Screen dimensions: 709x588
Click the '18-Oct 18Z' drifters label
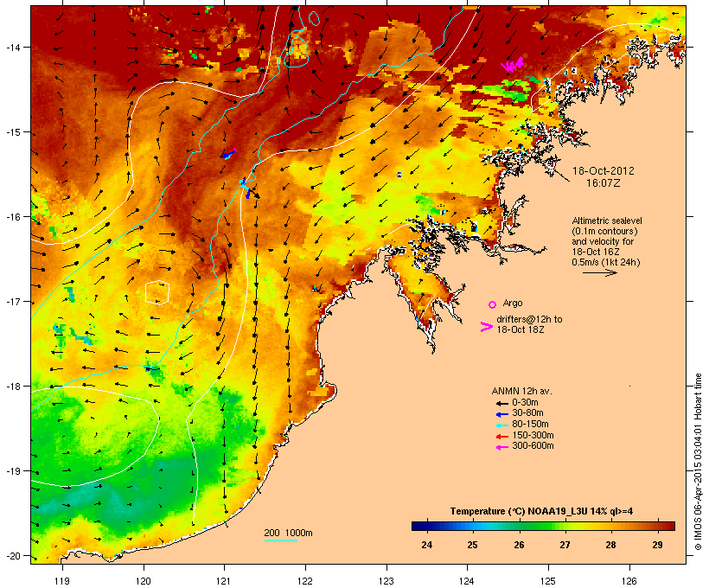click(x=521, y=329)
